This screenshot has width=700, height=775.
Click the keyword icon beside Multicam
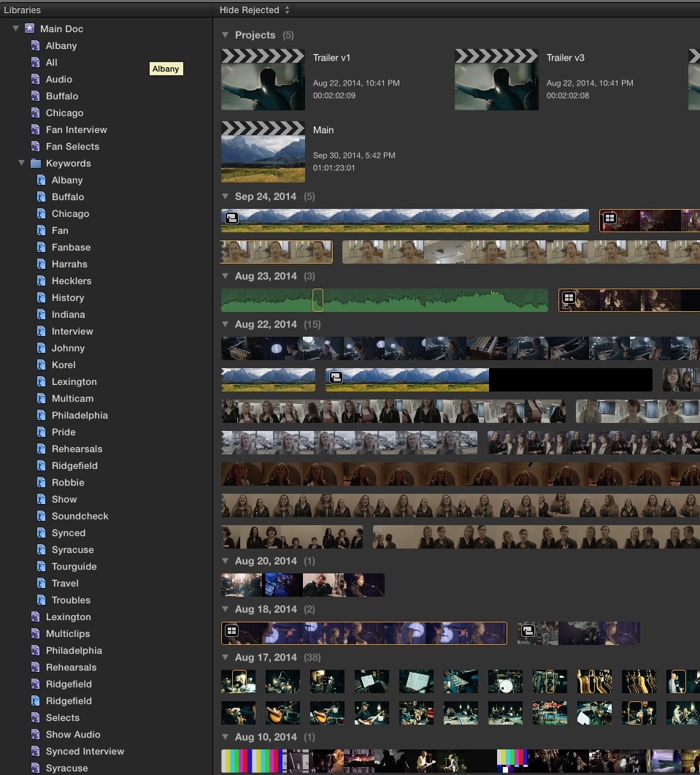42,398
